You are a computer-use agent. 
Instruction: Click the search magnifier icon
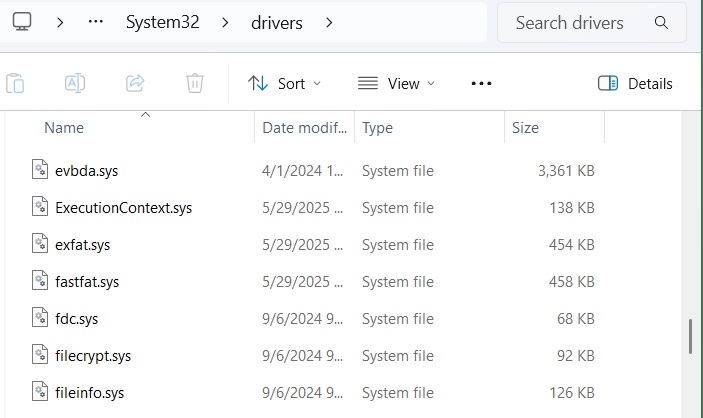pyautogui.click(x=661, y=22)
